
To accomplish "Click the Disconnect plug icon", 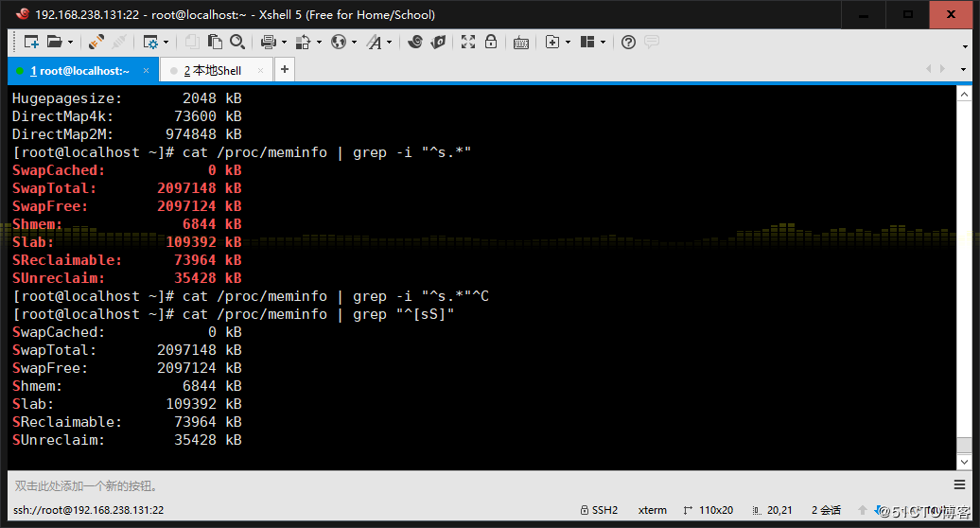I will 118,42.
